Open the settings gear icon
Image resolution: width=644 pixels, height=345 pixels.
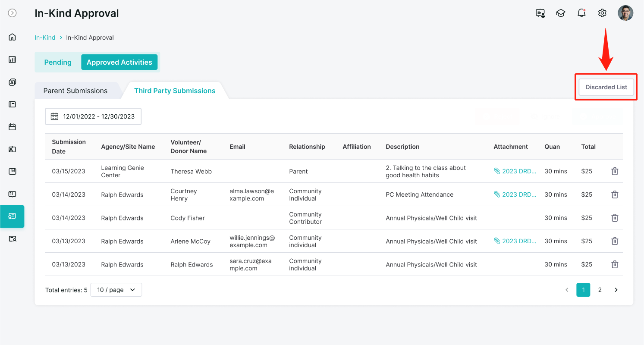click(602, 13)
